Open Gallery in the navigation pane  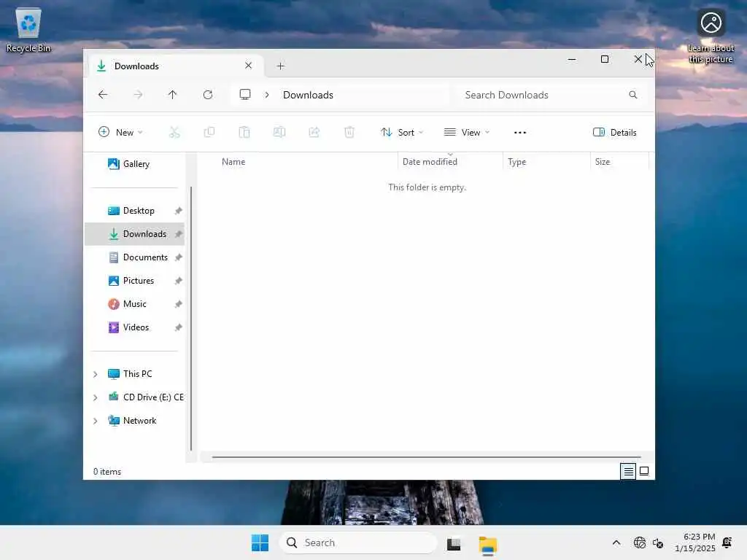click(x=128, y=164)
